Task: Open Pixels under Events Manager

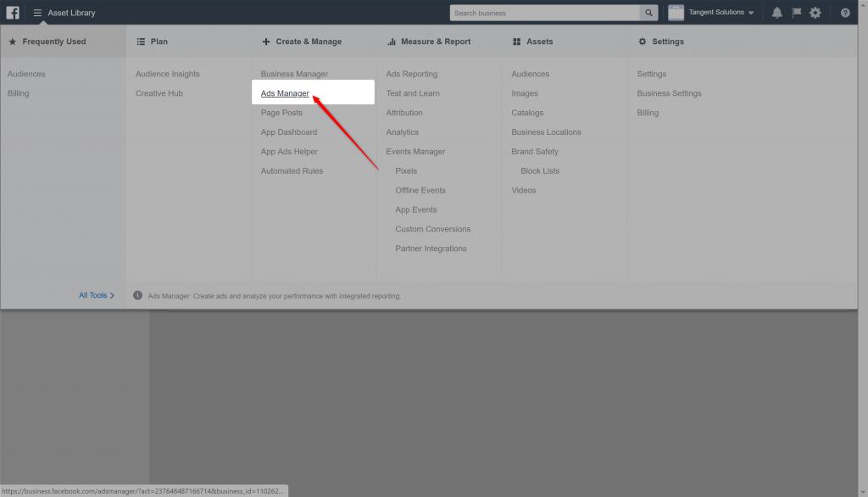Action: 406,170
